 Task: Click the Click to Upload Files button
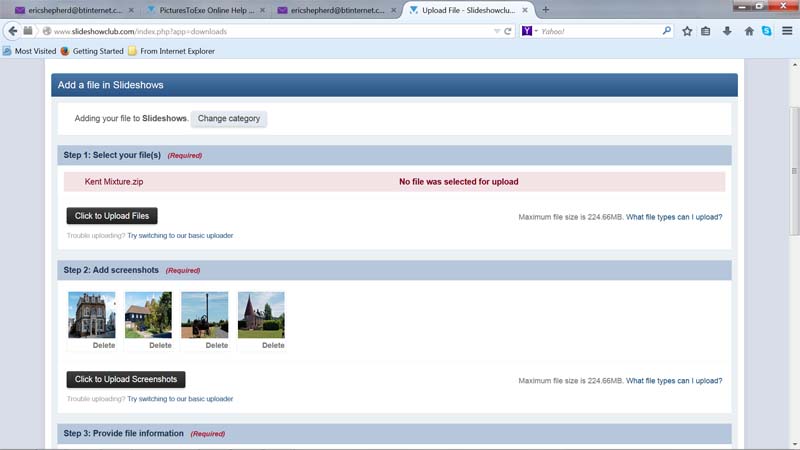pyautogui.click(x=112, y=216)
